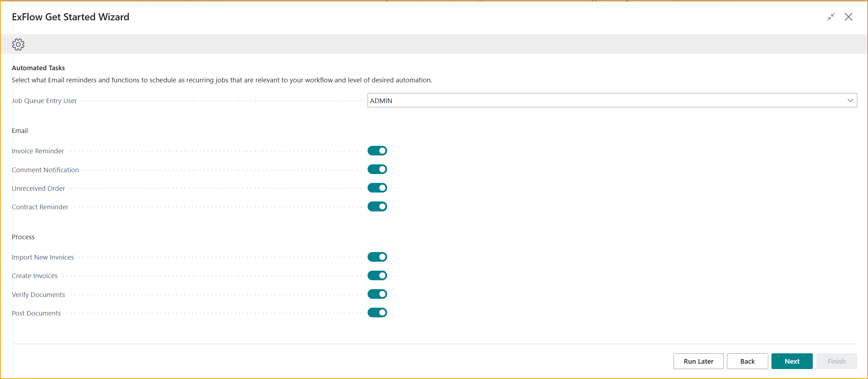Viewport: 868px width, 379px height.
Task: Disable the Unreceived Order reminder
Action: click(377, 188)
